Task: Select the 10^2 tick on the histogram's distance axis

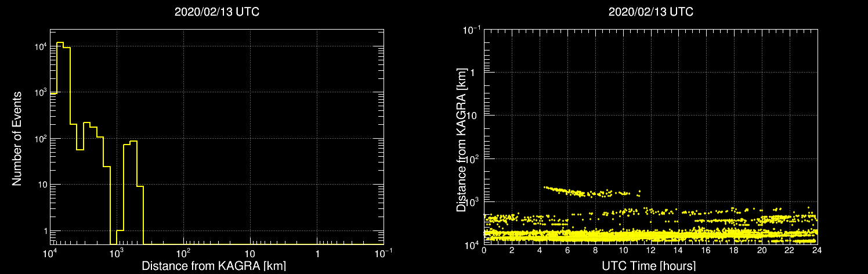Action: click(185, 253)
